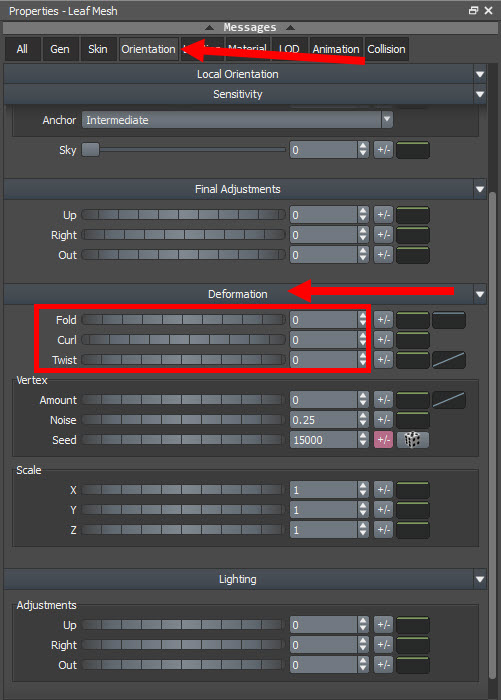Toggle +/- variance for Twist

pyautogui.click(x=383, y=360)
